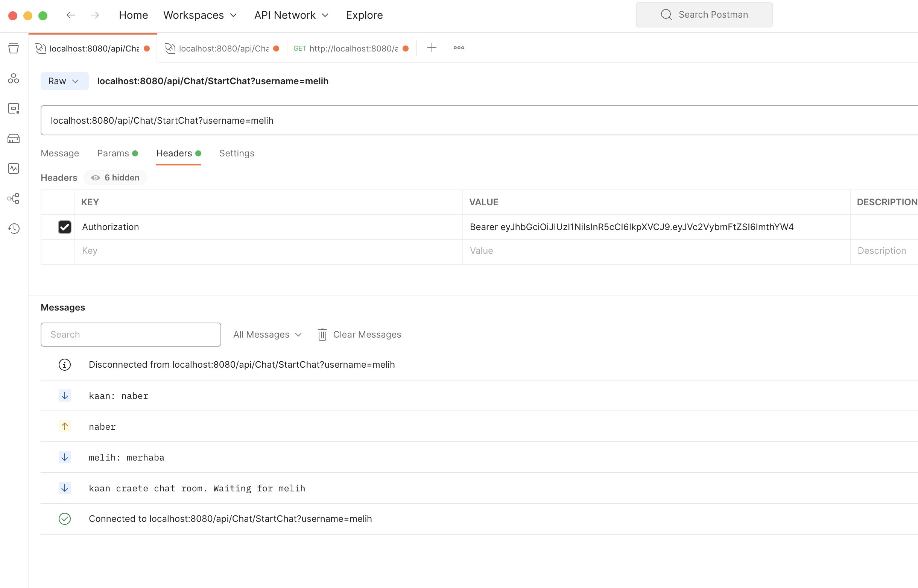918x588 pixels.
Task: Show the 6 hidden headers
Action: click(x=116, y=177)
